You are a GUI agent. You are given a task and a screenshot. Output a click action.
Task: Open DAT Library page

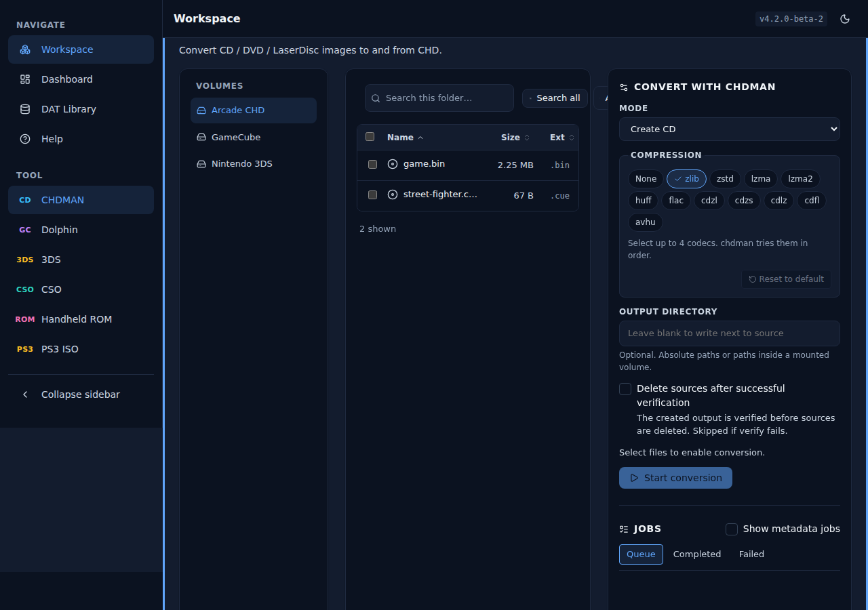[x=81, y=109]
